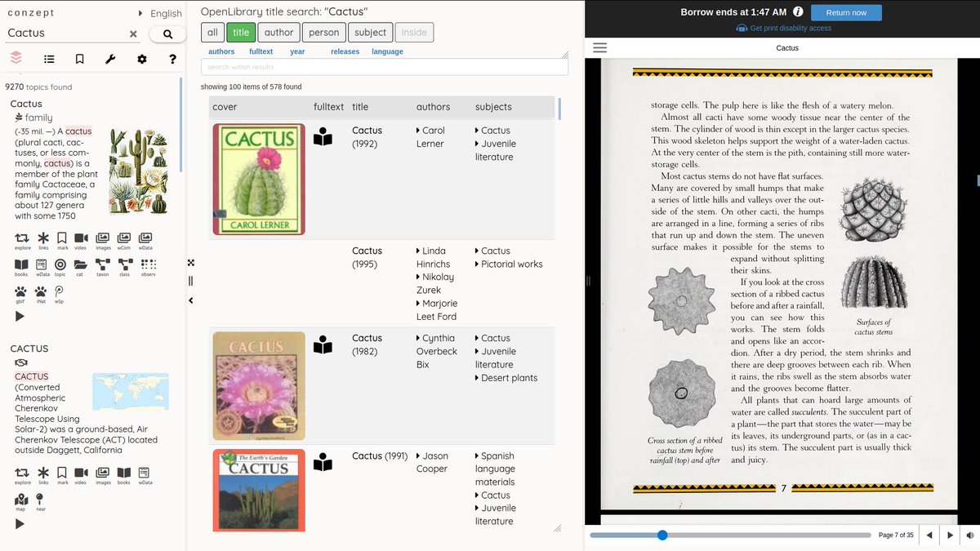The image size is (980, 551).
Task: Sort results by authors link
Action: [221, 51]
